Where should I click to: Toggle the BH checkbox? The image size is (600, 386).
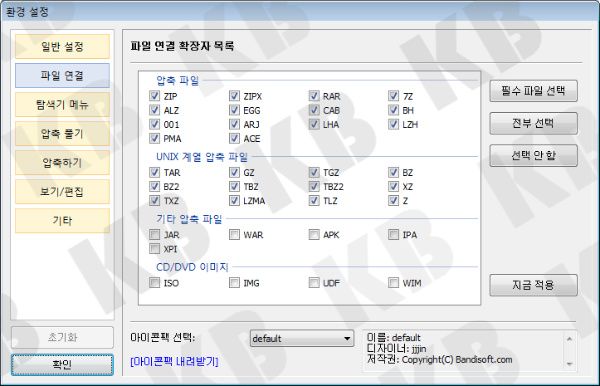(x=393, y=110)
